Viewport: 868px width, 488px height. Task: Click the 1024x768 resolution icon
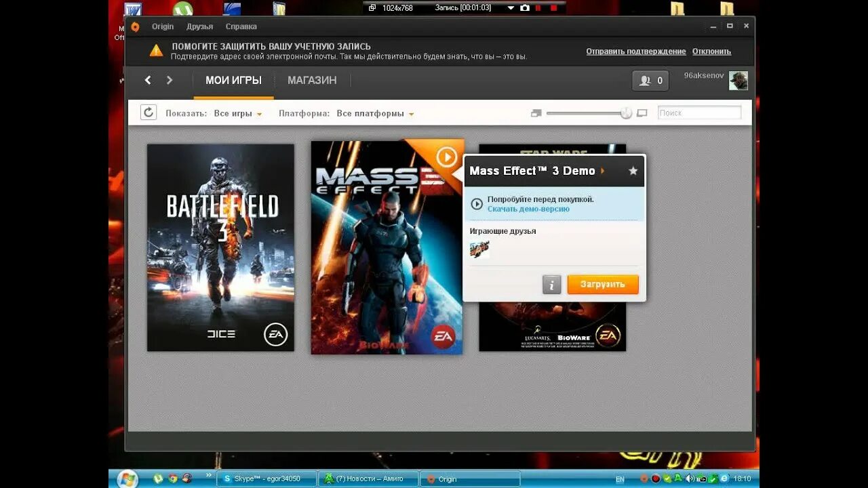(372, 7)
